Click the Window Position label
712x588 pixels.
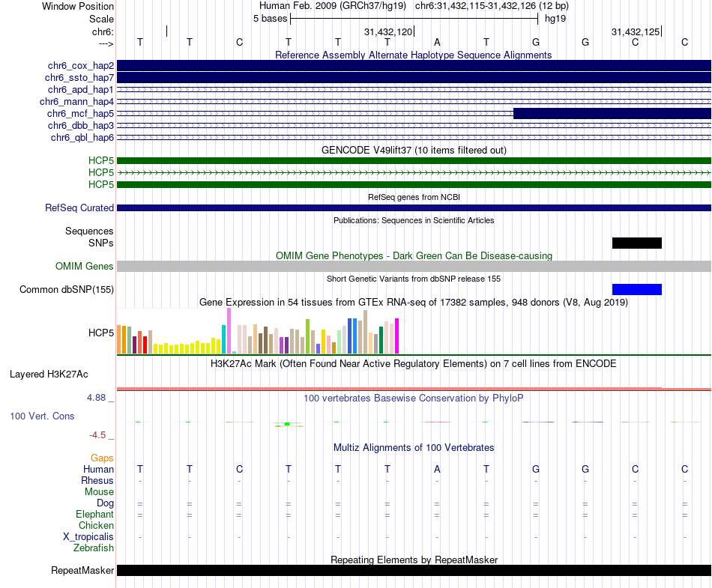pos(78,6)
